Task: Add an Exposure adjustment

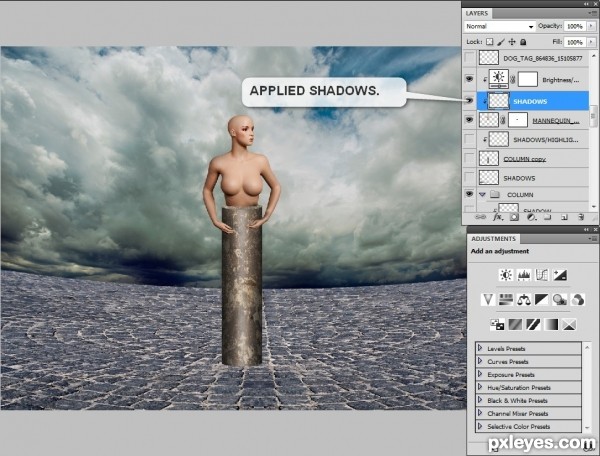Action: pyautogui.click(x=560, y=275)
